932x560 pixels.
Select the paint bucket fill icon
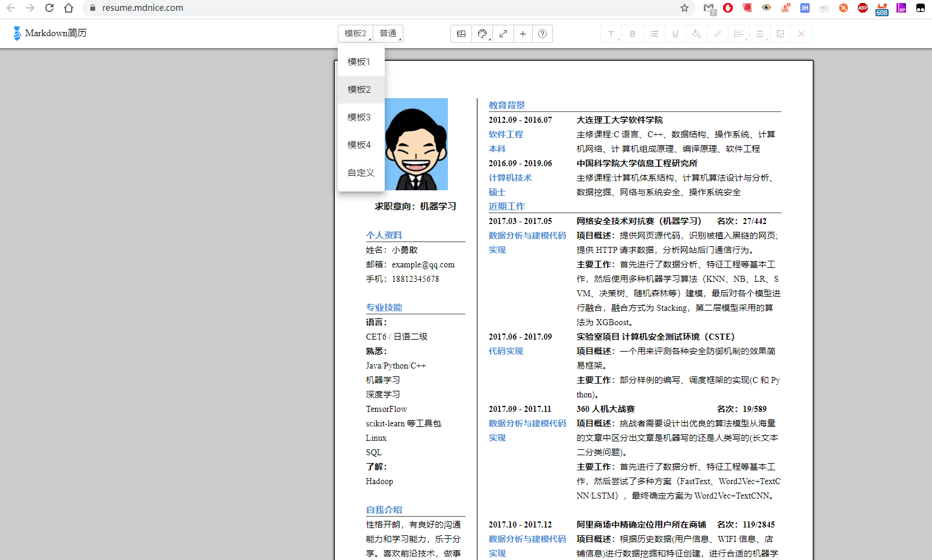[x=696, y=34]
